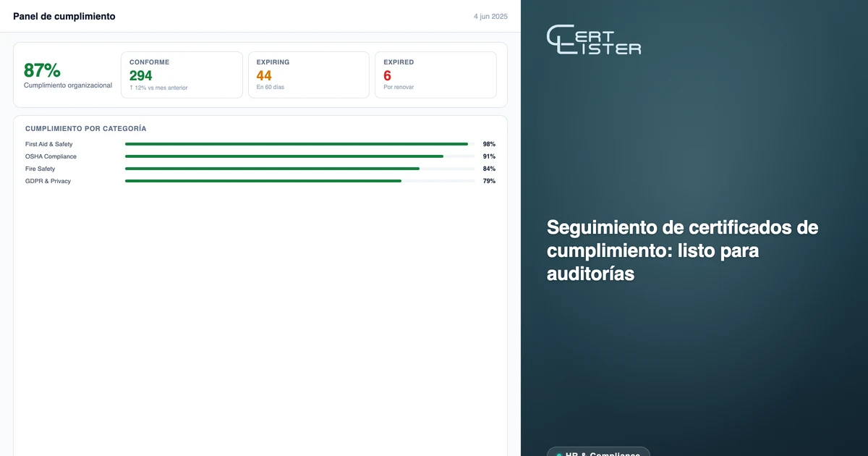This screenshot has height=456, width=868.
Task: Open the Expiring 44 card
Action: (308, 75)
